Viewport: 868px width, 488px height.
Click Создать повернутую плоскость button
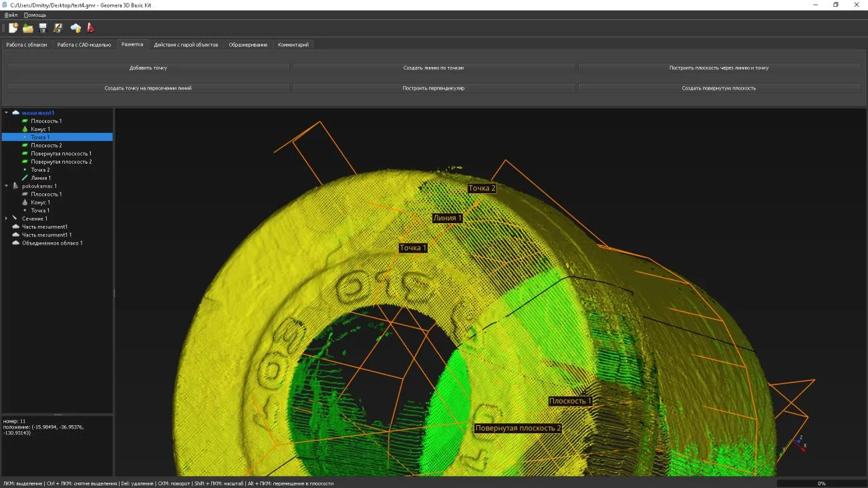[x=719, y=88]
